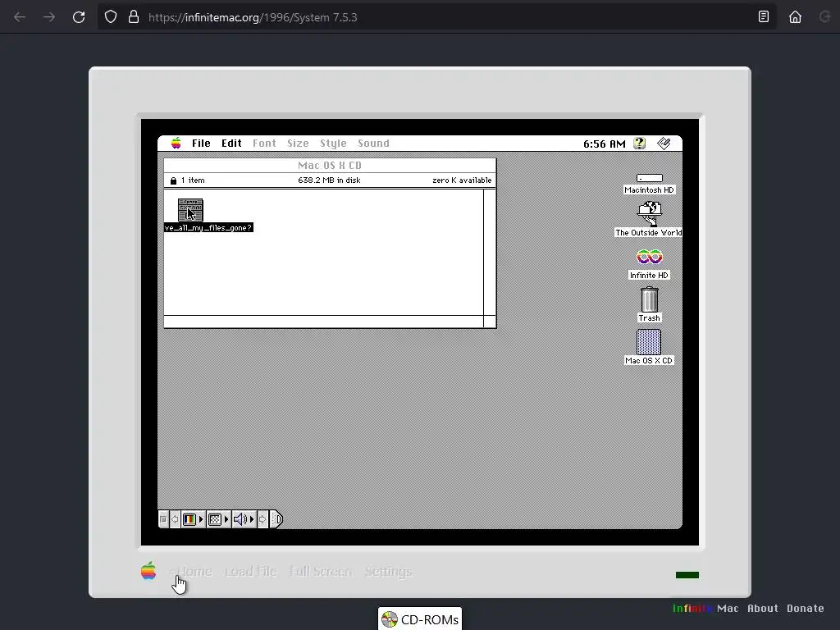
Task: Click the green power LED on bezel
Action: point(687,575)
